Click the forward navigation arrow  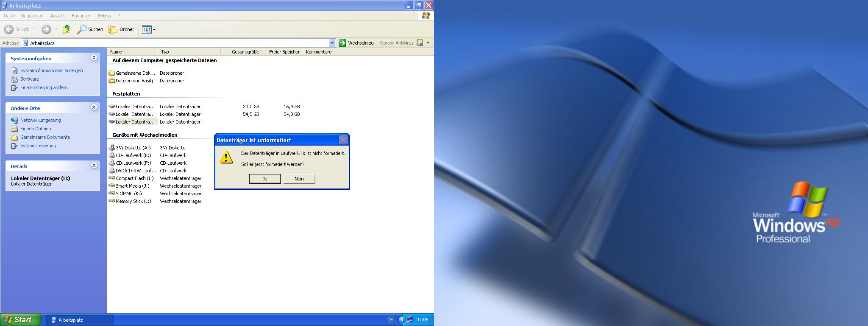(x=46, y=29)
